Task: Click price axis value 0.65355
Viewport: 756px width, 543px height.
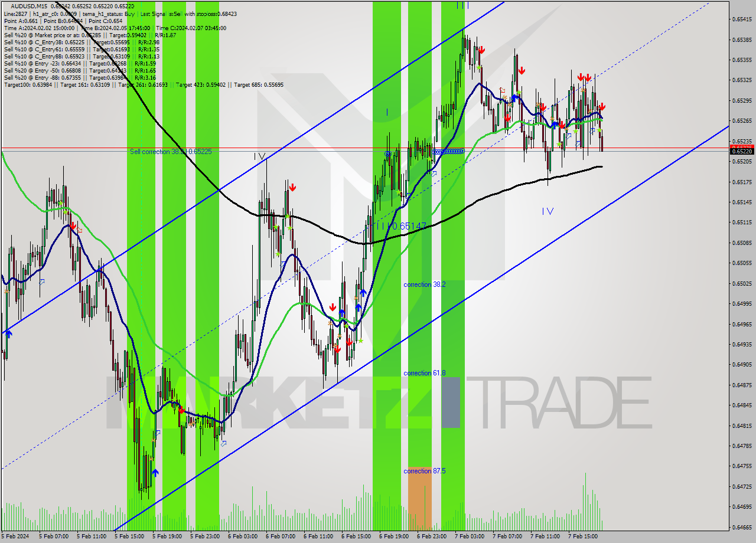Action: (742, 60)
